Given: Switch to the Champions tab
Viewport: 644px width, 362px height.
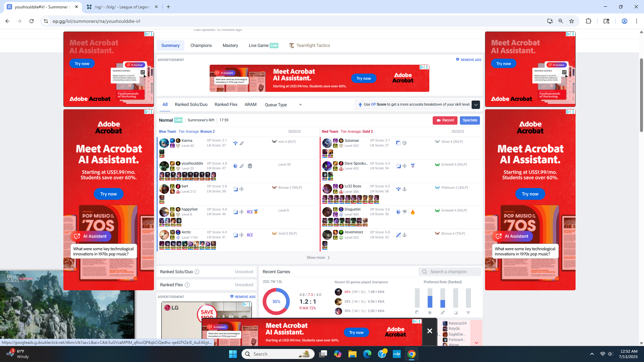Looking at the screenshot, I should 201,46.
